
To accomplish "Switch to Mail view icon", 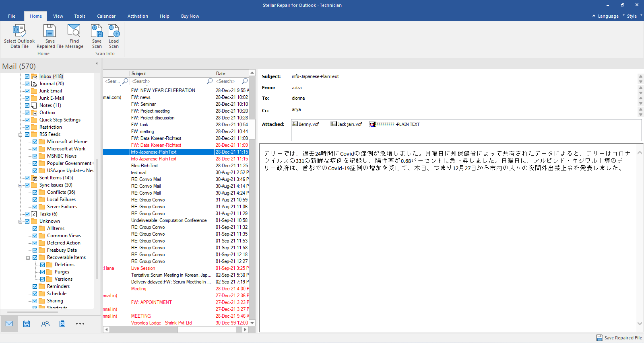I will click(x=9, y=324).
